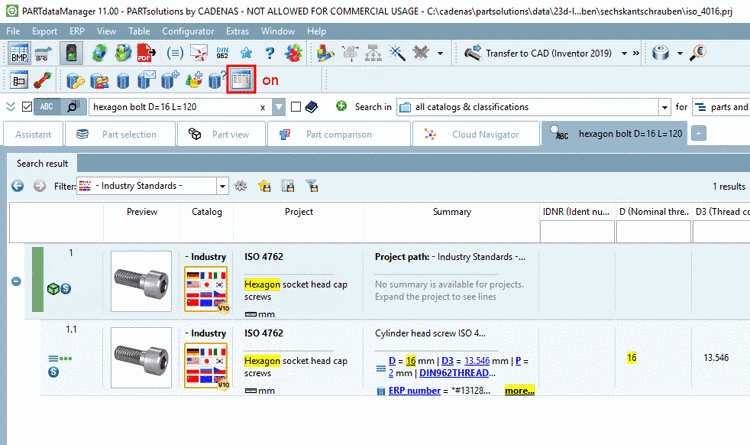This screenshot has height=445, width=750.
Task: Open the Export menu
Action: point(44,31)
